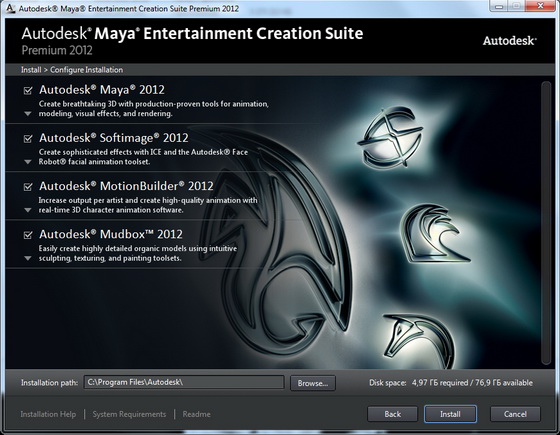Viewport: 560px width, 435px height.
Task: Click the Disk space required text
Action: tap(451, 383)
